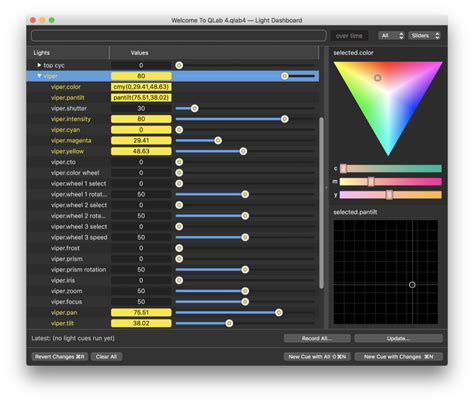Viewport: 474px width, 403px height.
Task: Select the top cyc row label
Action: [x=54, y=65]
